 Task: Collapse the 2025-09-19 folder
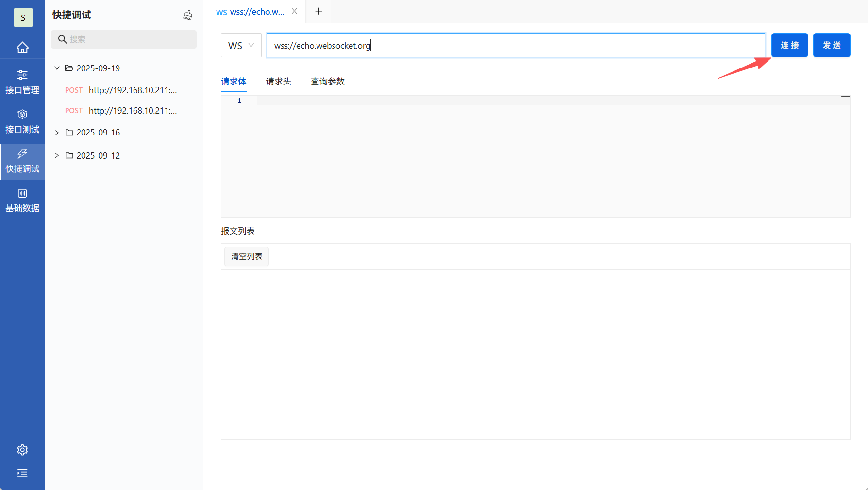coord(56,68)
